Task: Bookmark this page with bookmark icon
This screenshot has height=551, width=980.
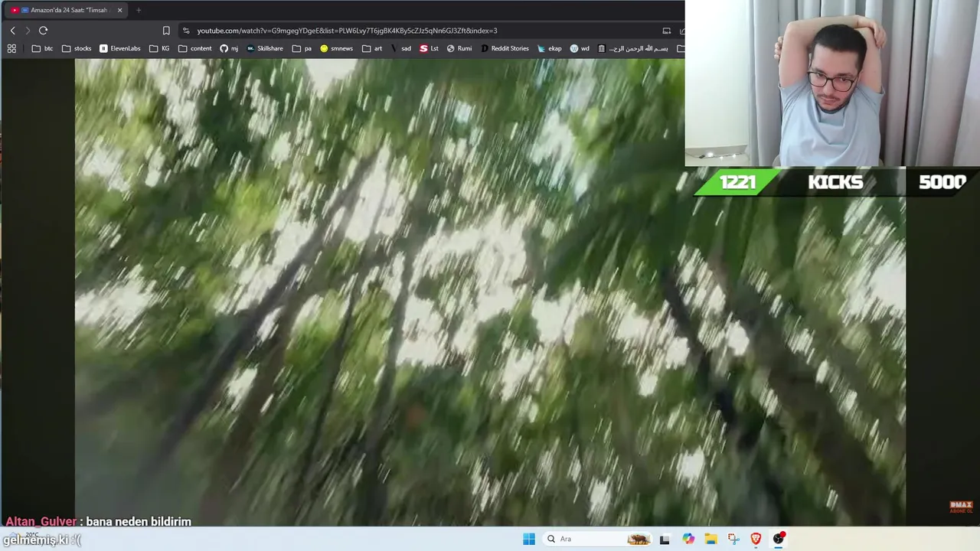Action: [166, 31]
